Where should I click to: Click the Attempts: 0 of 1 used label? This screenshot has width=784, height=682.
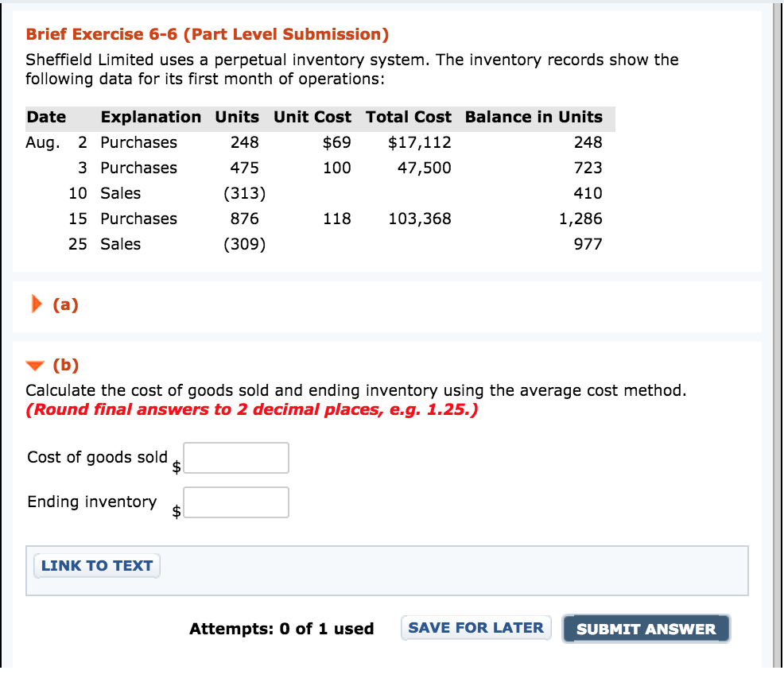coord(281,629)
